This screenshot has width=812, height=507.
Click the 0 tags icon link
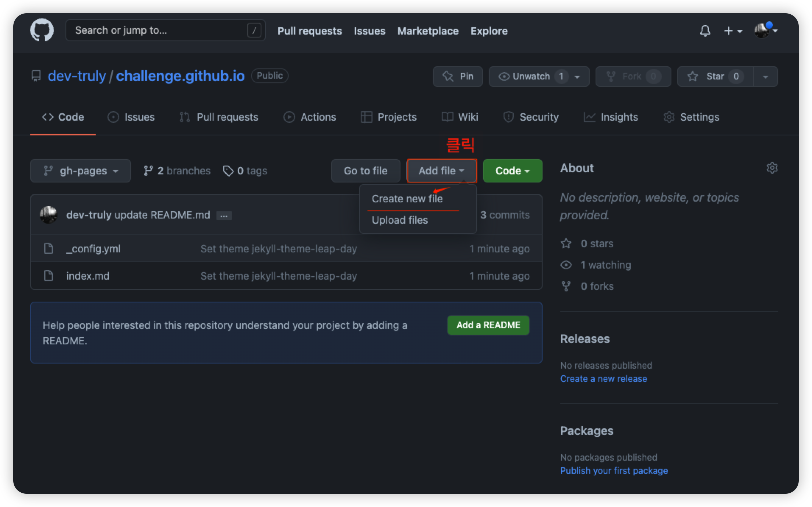click(245, 171)
